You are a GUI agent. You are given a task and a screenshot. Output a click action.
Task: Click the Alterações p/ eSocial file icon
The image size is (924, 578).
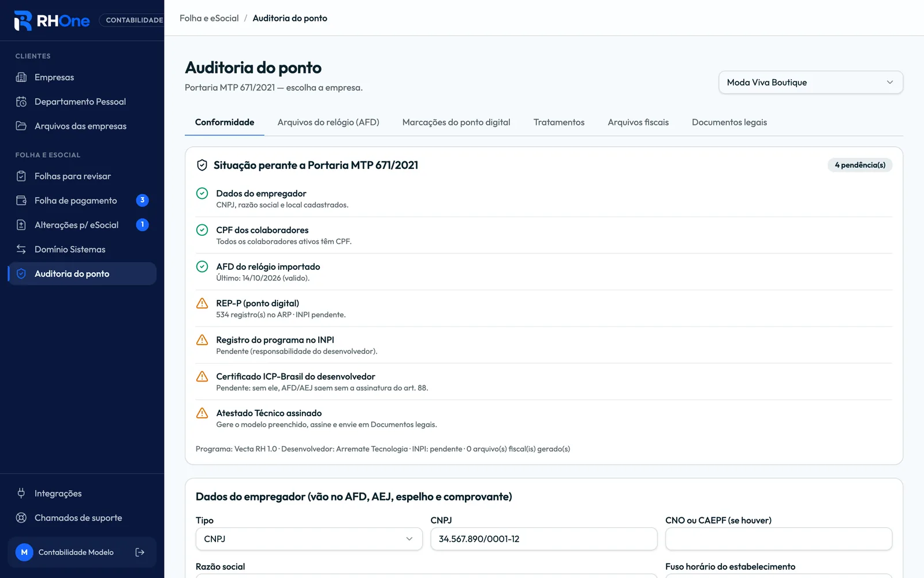21,225
